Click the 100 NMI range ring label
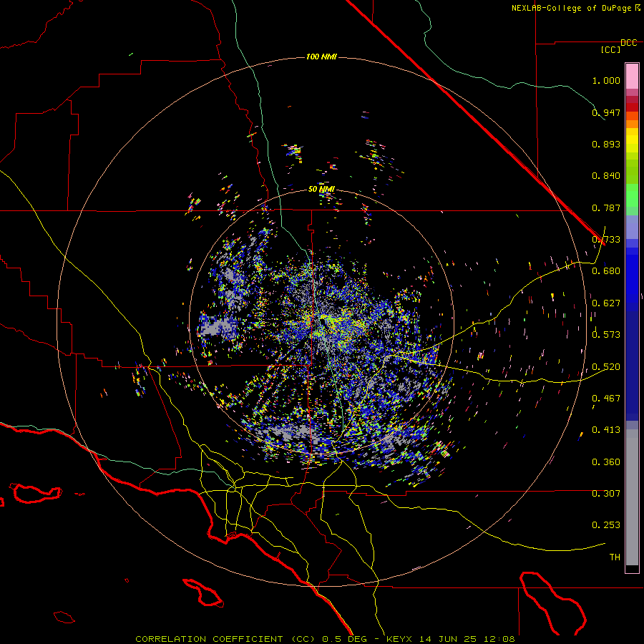The height and width of the screenshot is (644, 644). click(x=321, y=57)
